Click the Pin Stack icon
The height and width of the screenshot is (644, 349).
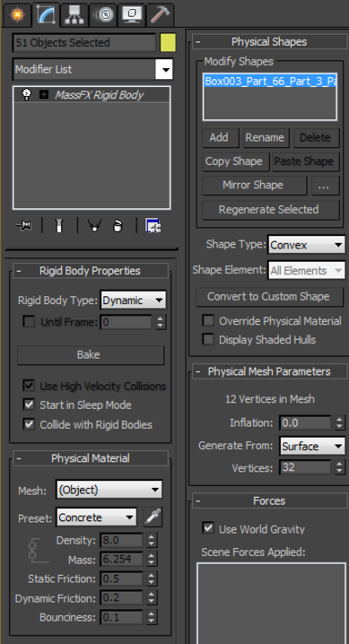coord(24,225)
